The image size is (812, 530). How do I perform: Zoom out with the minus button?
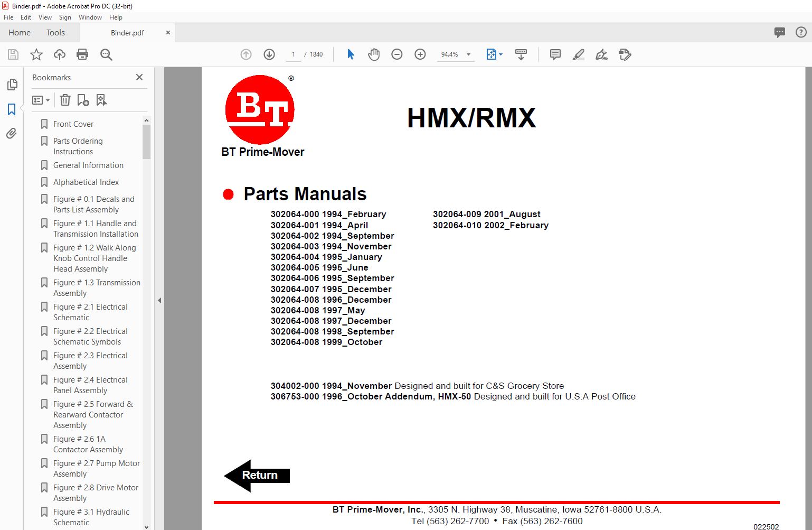397,54
